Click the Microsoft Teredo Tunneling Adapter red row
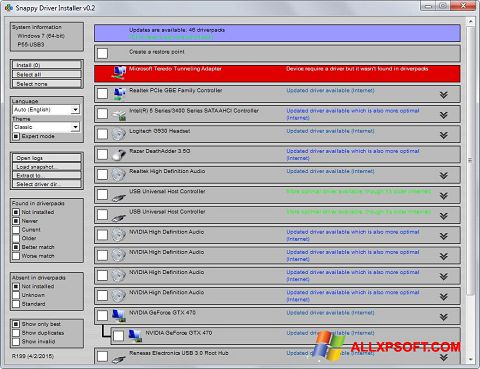This screenshot has height=369, width=480. click(x=277, y=73)
